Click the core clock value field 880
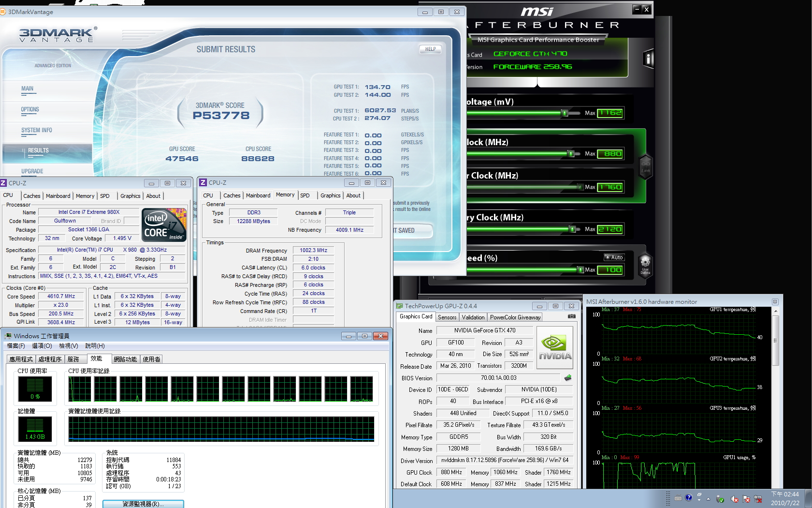 (610, 153)
